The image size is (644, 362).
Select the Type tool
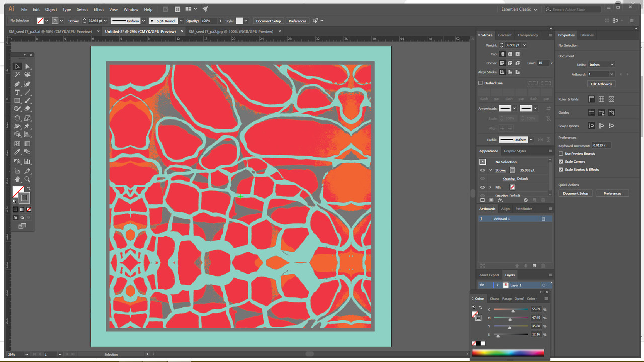tap(17, 92)
